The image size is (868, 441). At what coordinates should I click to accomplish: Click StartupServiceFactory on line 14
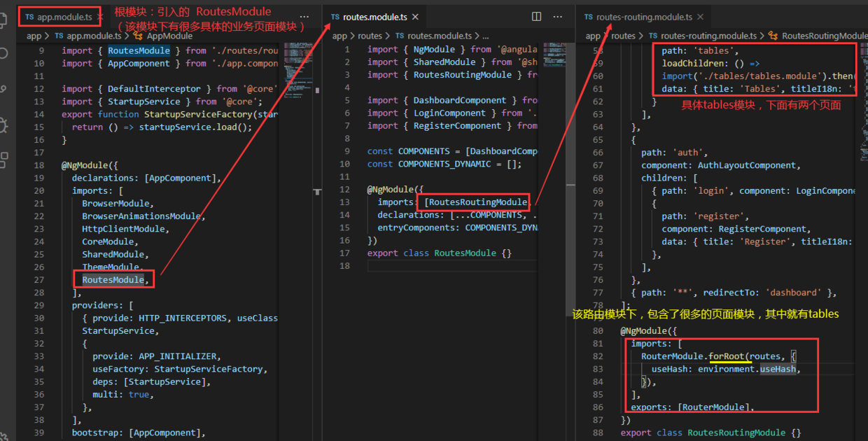pyautogui.click(x=198, y=114)
